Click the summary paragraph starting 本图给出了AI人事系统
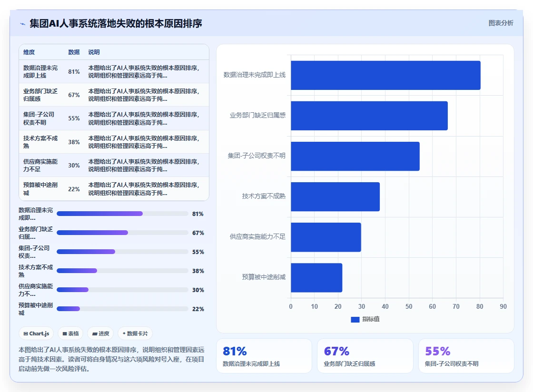This screenshot has height=392, width=533. click(111, 359)
